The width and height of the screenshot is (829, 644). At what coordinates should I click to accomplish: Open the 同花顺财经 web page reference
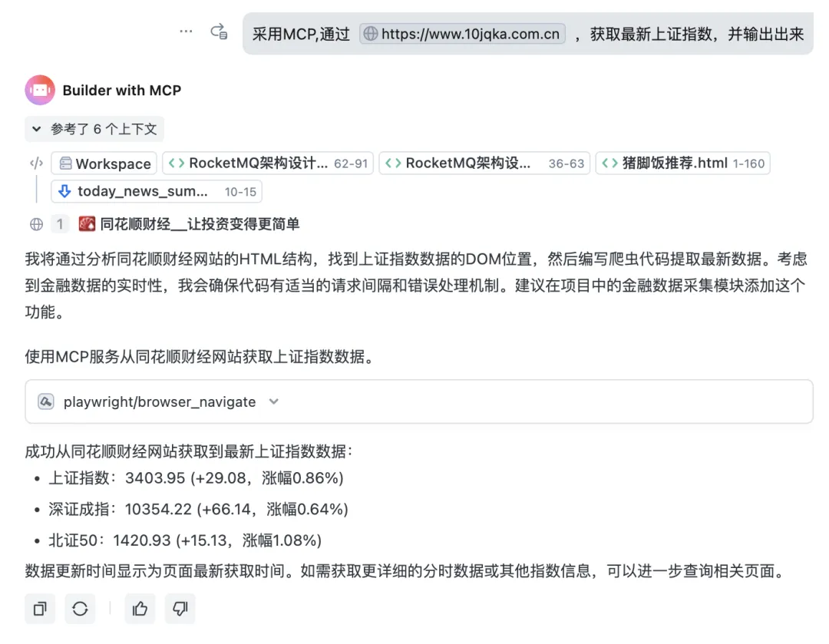[199, 224]
